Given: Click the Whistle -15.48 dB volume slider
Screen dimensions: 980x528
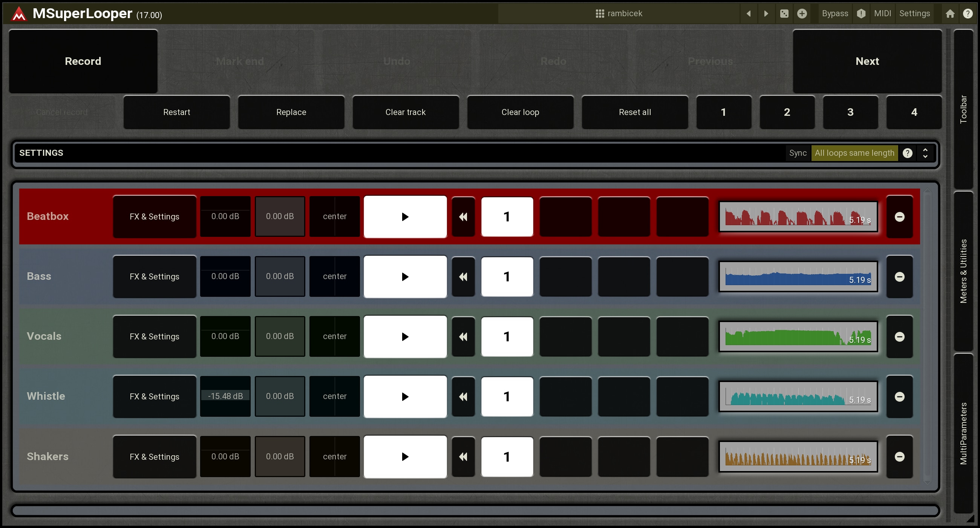Looking at the screenshot, I should pos(225,396).
